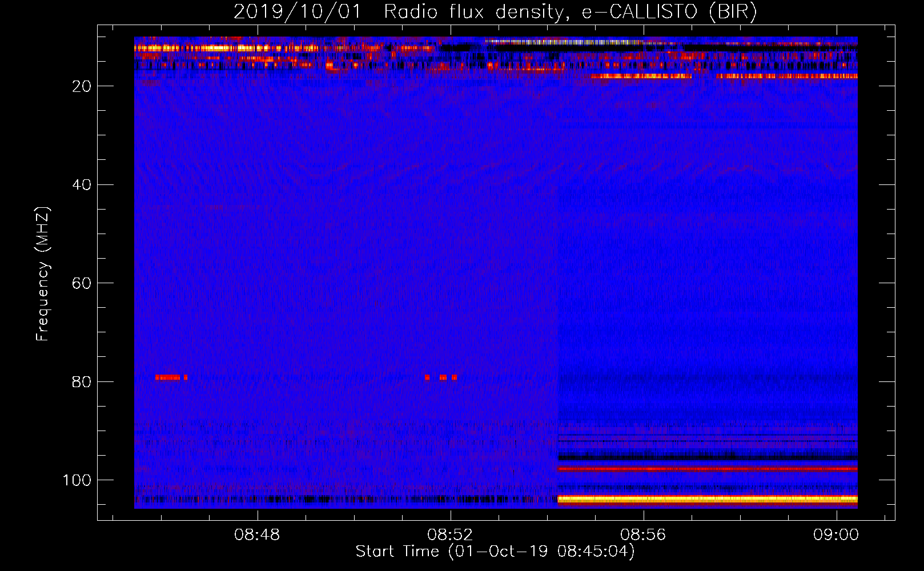The width and height of the screenshot is (924, 571).
Task: Click the 60 frequency tick label
Action: tap(82, 283)
